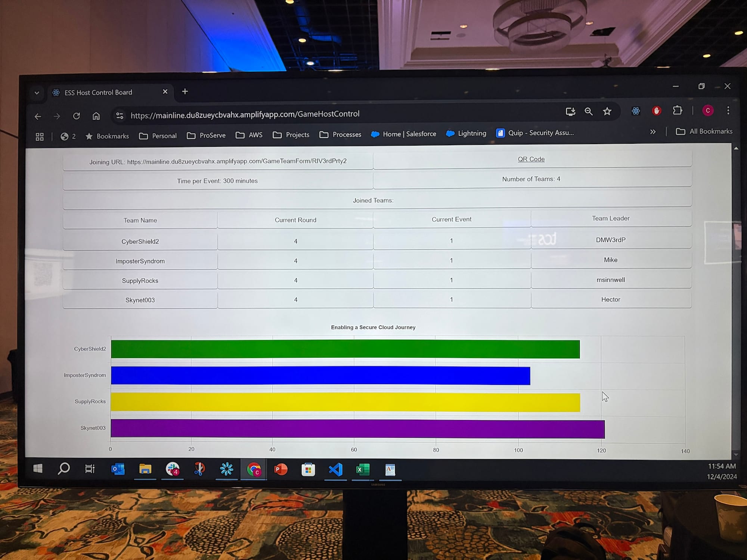Open the Chrome three-dot menu
Screen dimensions: 747x560
point(728,110)
